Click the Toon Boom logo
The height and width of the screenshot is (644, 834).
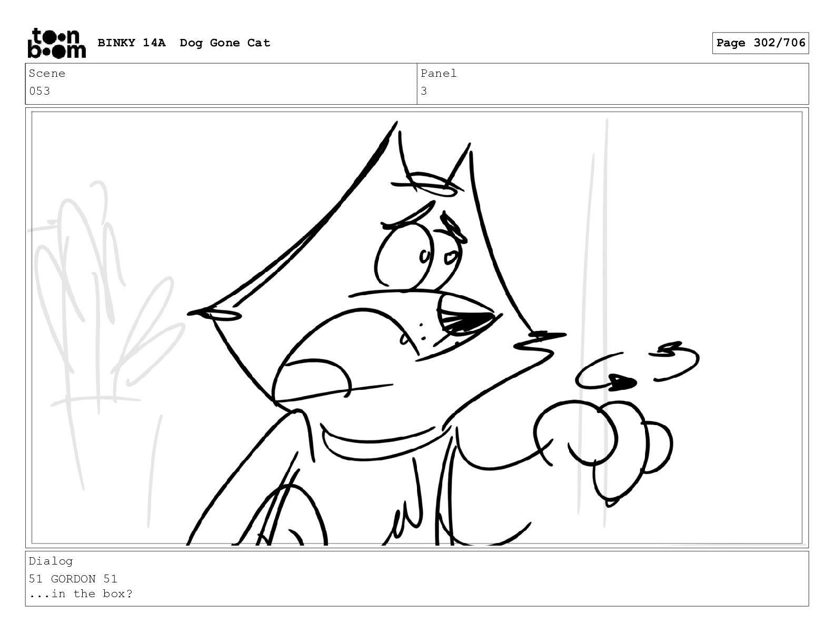[x=56, y=43]
